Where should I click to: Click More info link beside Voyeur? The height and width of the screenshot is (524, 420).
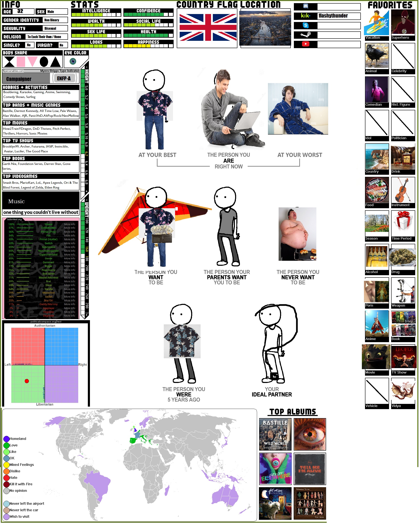point(70,225)
